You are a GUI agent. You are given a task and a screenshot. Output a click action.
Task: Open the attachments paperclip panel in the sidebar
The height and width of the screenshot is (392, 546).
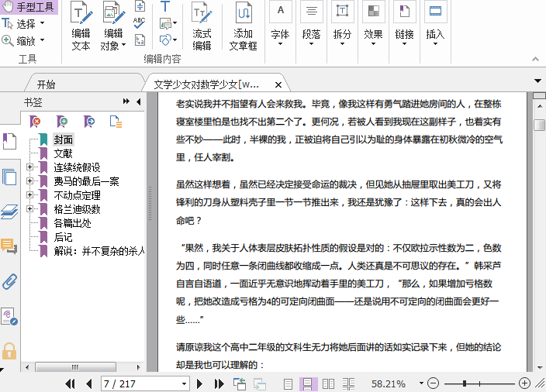click(9, 280)
